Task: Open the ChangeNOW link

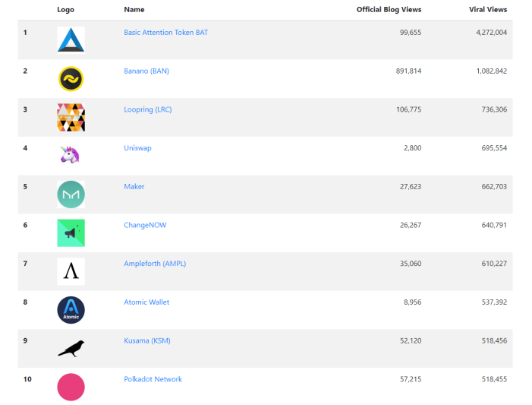Action: click(145, 225)
